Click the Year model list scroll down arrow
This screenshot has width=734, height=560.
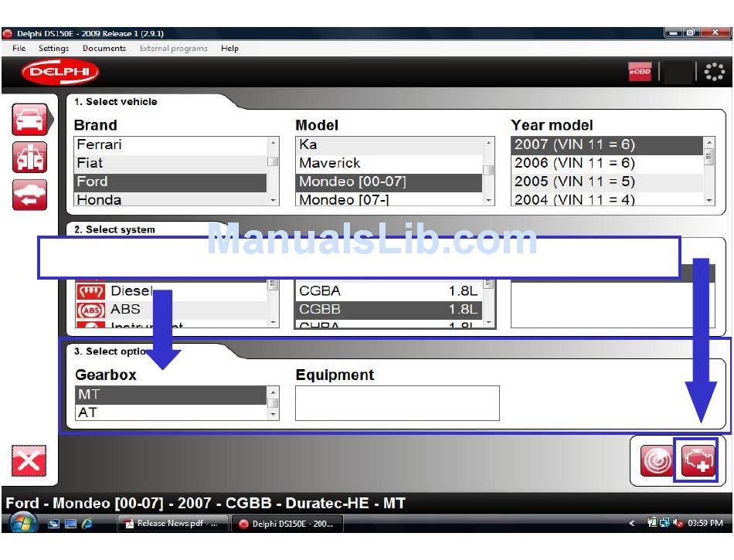(x=709, y=200)
